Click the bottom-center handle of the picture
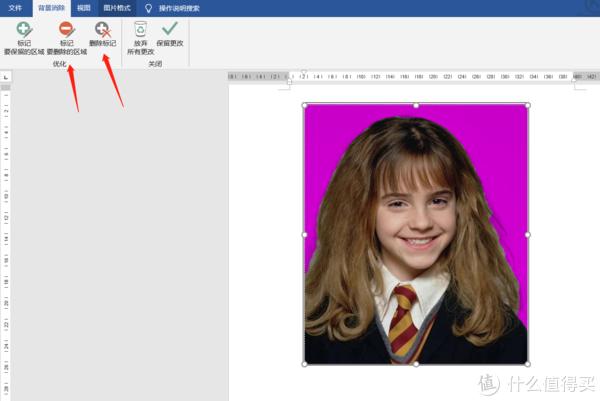The image size is (600, 401). (416, 364)
